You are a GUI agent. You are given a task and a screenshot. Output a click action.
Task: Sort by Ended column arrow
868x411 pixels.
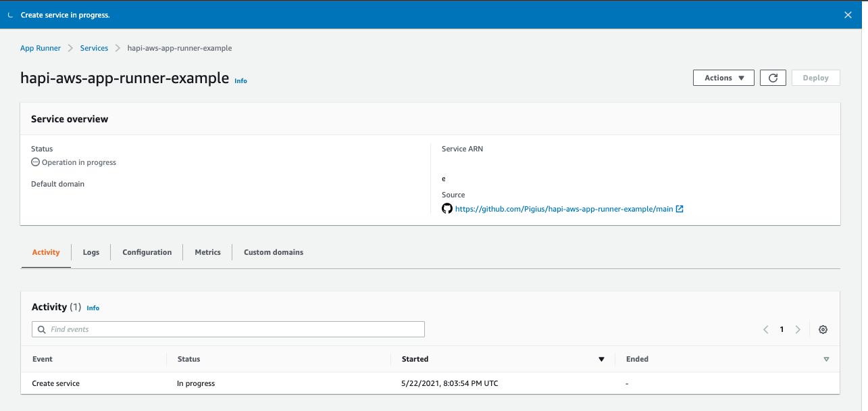pos(826,359)
